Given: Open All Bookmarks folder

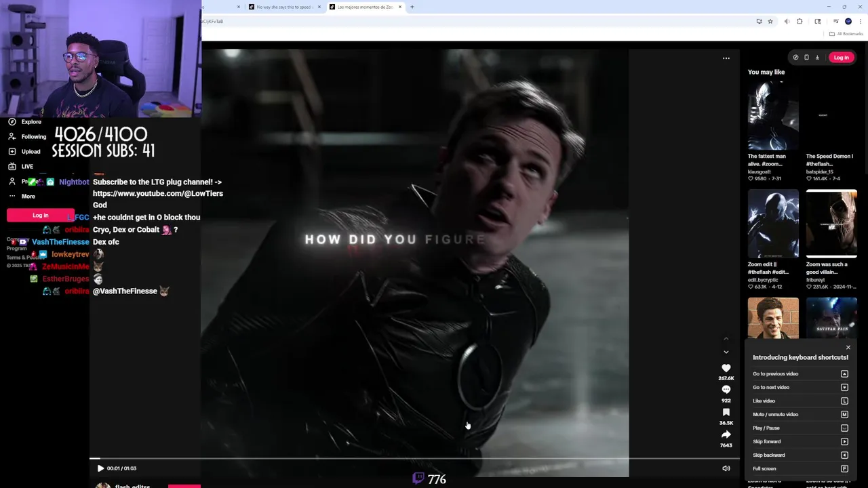Looking at the screenshot, I should (x=846, y=34).
